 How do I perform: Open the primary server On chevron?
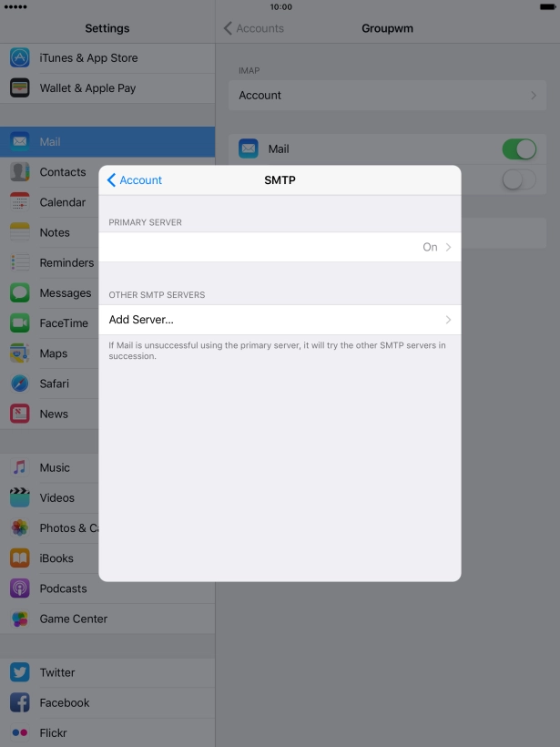click(447, 247)
